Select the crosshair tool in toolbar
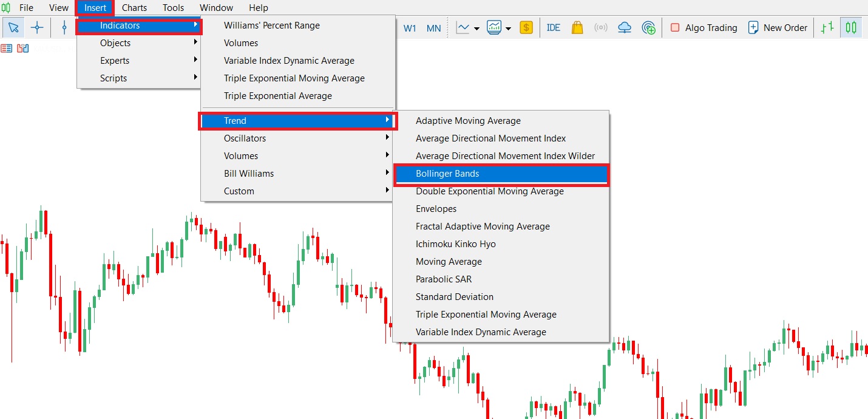Viewport: 868px width, 419px height. coord(37,27)
